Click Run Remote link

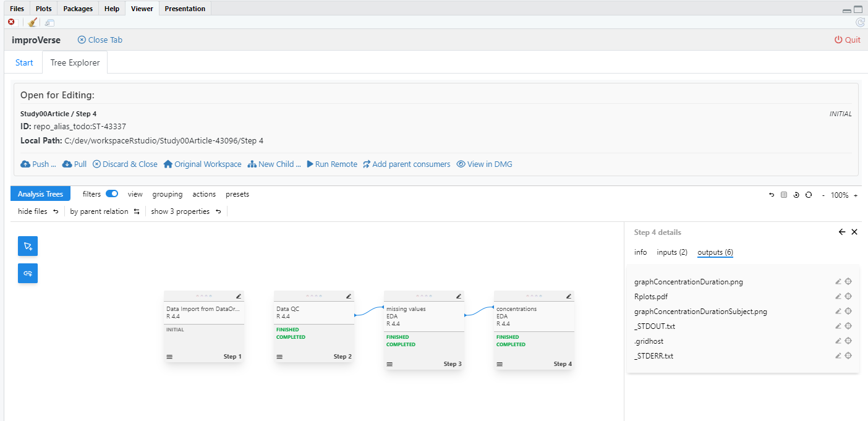coord(332,164)
